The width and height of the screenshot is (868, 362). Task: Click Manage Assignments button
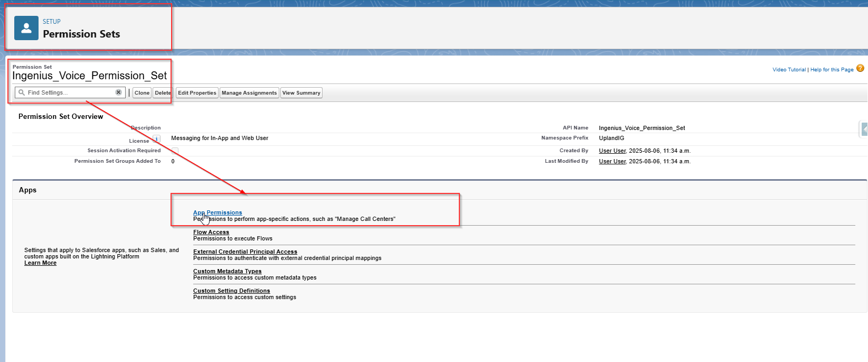pos(249,93)
